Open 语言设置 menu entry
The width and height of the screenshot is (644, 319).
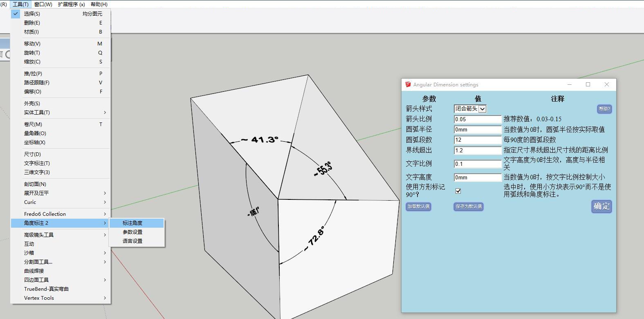132,241
